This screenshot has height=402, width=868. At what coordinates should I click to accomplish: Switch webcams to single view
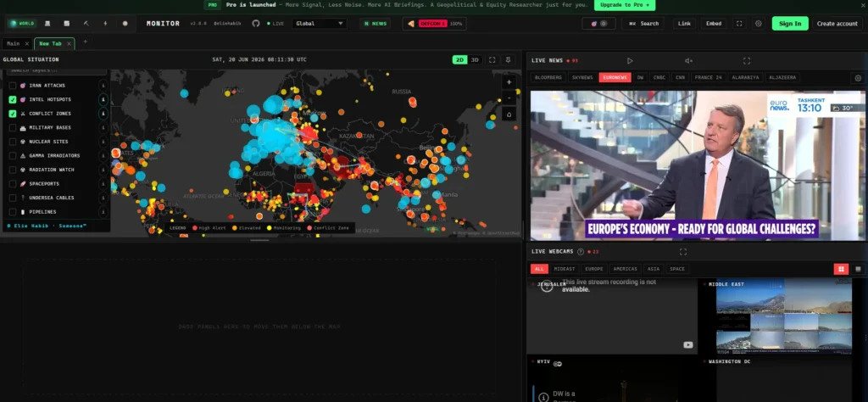click(858, 269)
